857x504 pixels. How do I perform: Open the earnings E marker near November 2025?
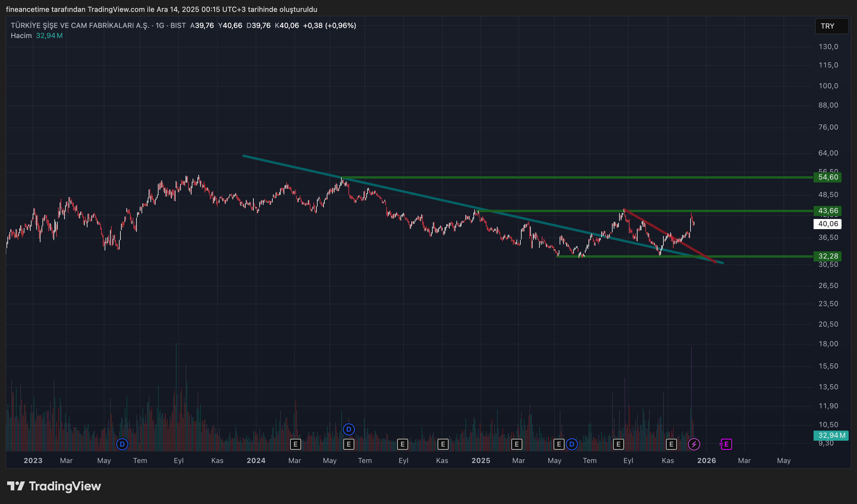(x=671, y=444)
